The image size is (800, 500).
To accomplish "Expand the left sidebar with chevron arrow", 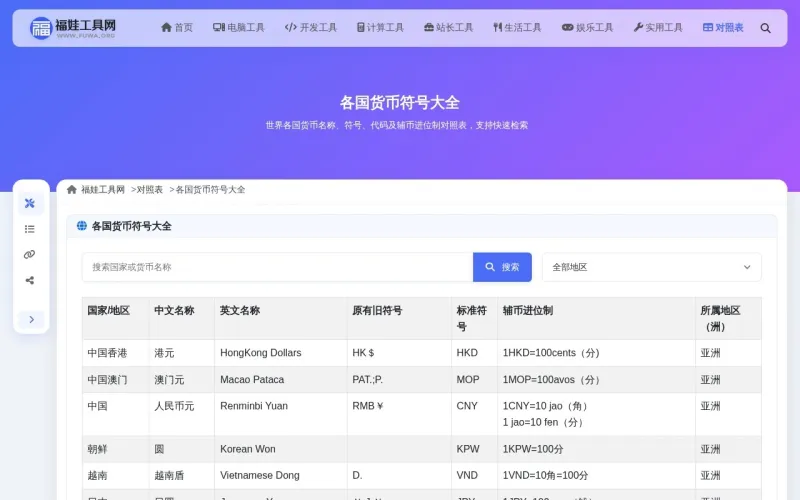I will coord(31,319).
